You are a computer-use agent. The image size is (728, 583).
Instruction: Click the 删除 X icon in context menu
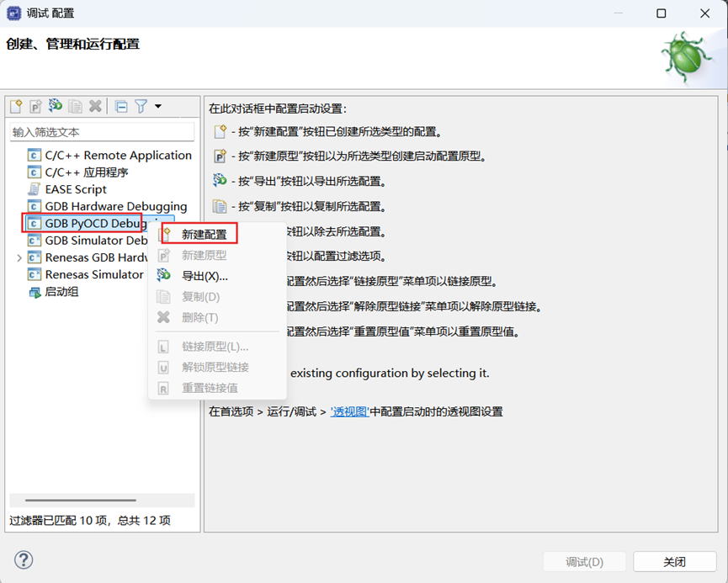tap(163, 317)
